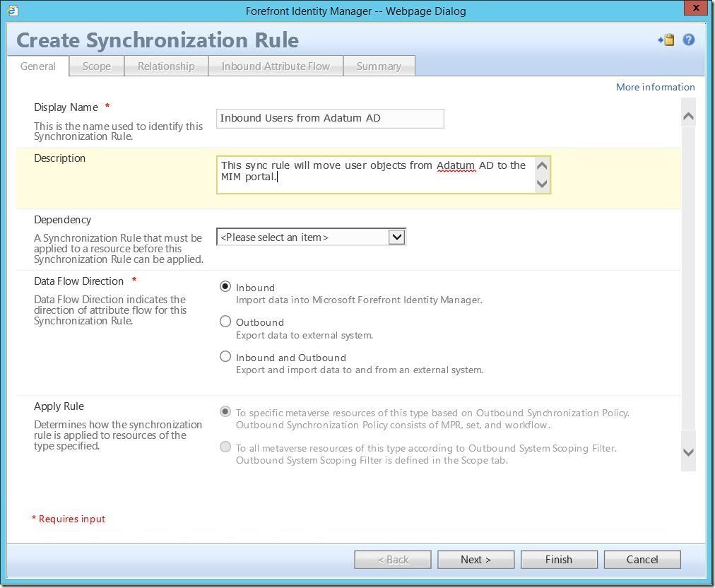Click the Data Flow Direction label
715x588 pixels.
79,281
